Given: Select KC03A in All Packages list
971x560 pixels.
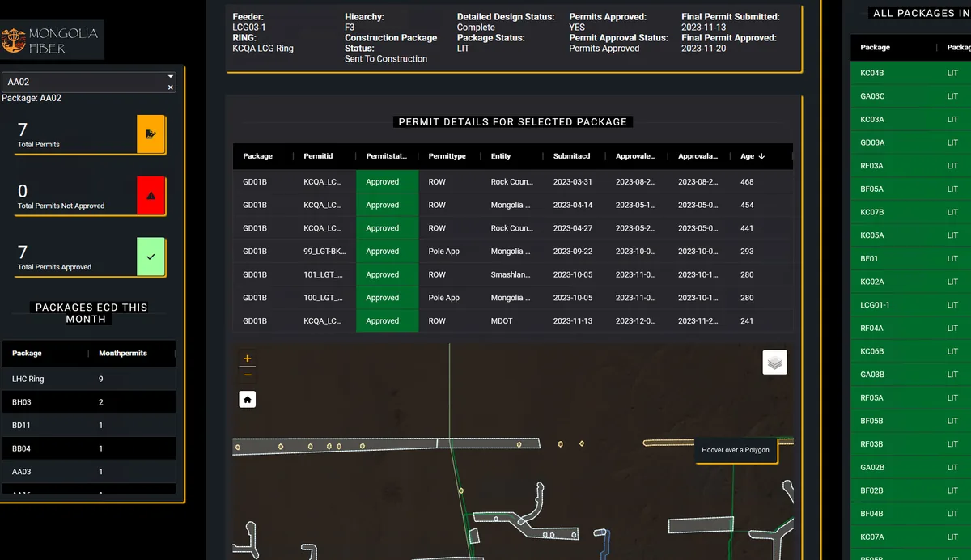Looking at the screenshot, I should [910, 120].
